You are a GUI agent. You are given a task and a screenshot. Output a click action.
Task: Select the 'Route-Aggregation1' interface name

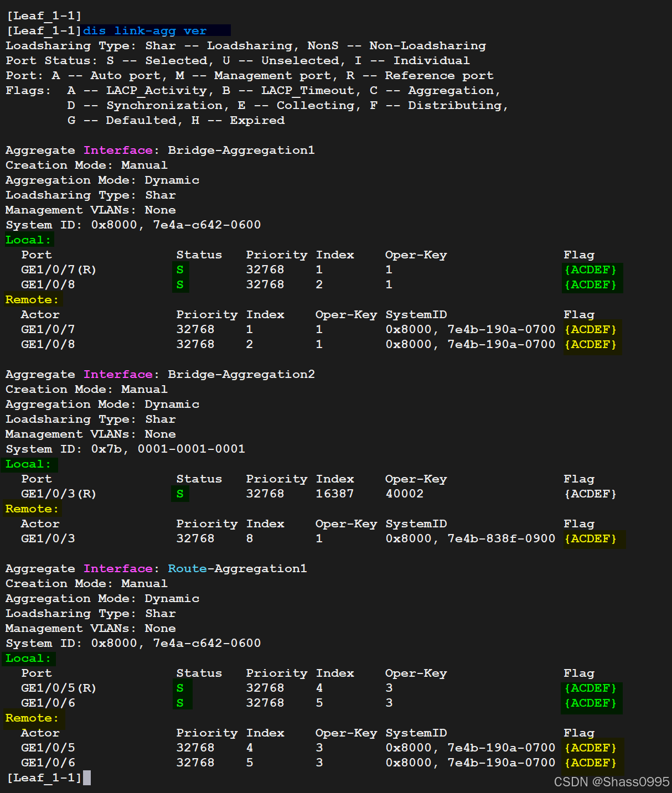[x=237, y=569]
